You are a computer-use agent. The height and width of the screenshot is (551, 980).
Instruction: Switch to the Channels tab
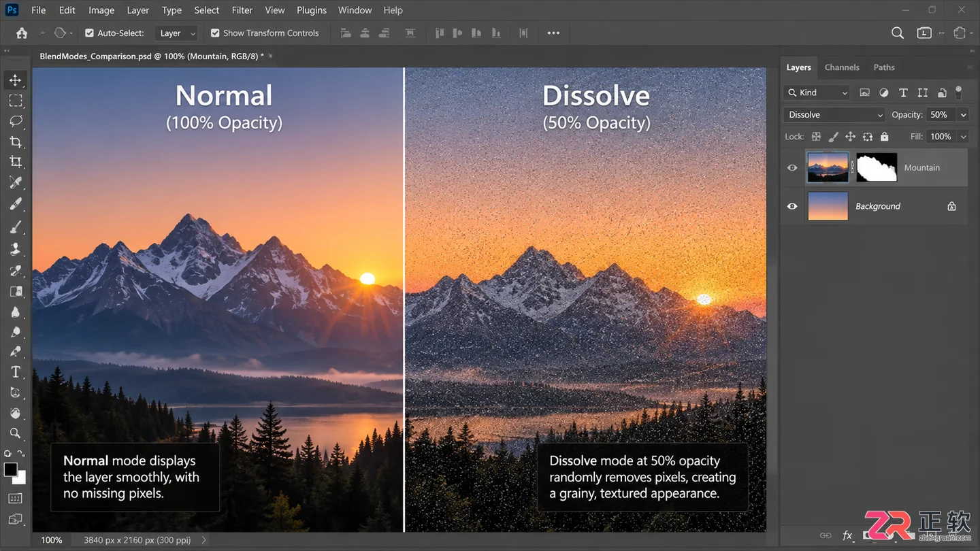click(x=842, y=67)
